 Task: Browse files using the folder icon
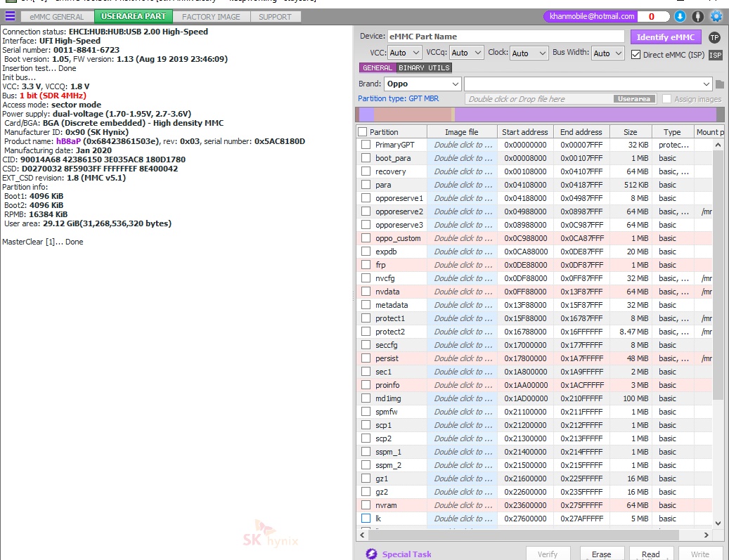coord(720,84)
